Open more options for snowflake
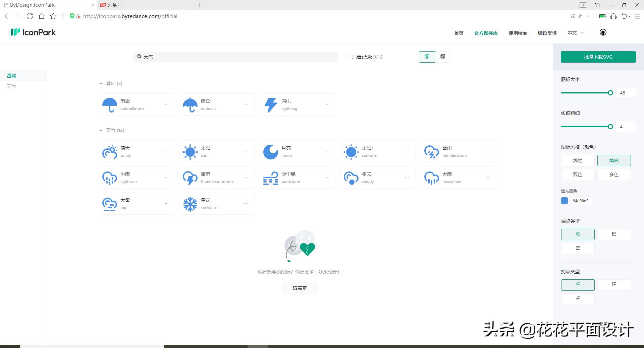This screenshot has width=644, height=348. [x=246, y=203]
